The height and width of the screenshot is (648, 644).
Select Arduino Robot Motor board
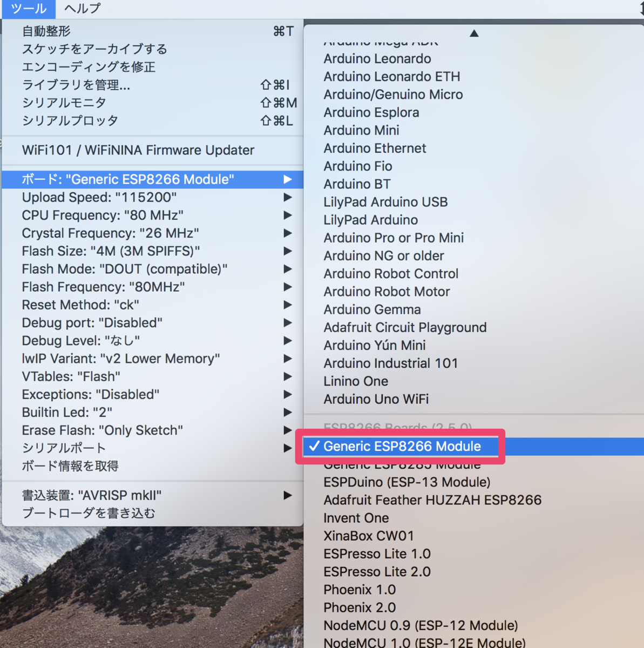(474, 291)
